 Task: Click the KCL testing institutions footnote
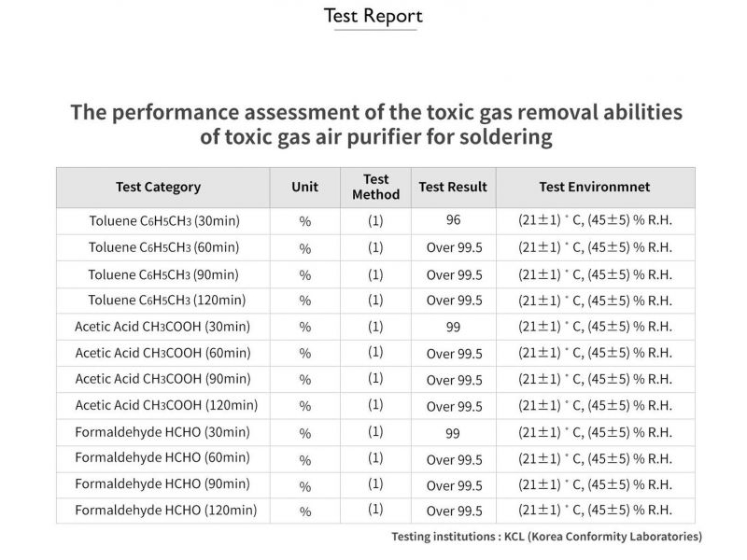click(x=547, y=537)
